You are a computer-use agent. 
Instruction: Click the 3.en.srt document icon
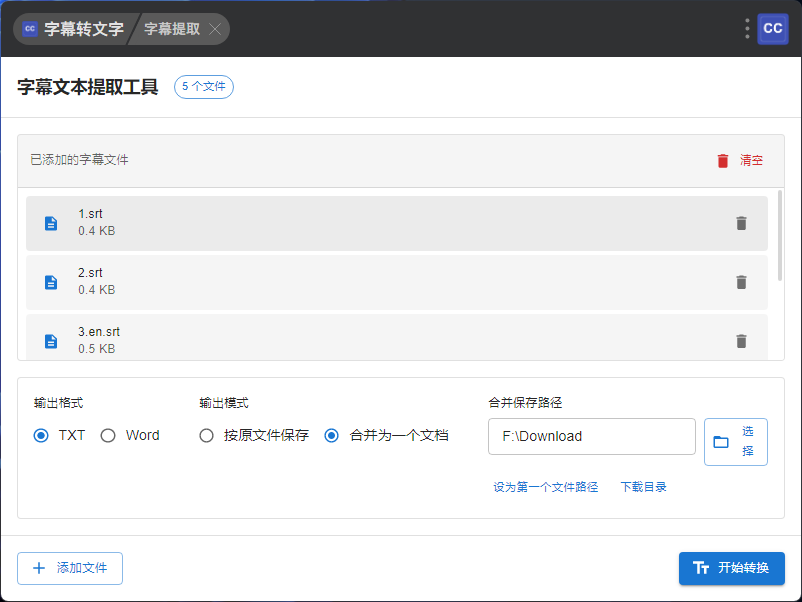pos(51,341)
